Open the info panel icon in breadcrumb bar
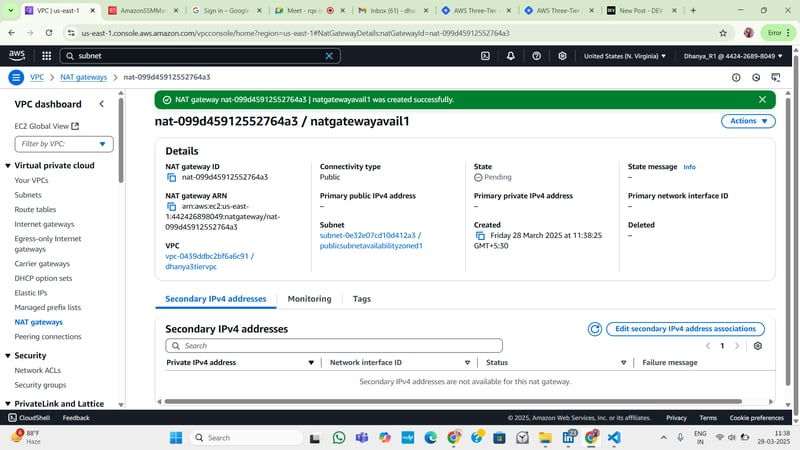The image size is (800, 450). [x=736, y=78]
